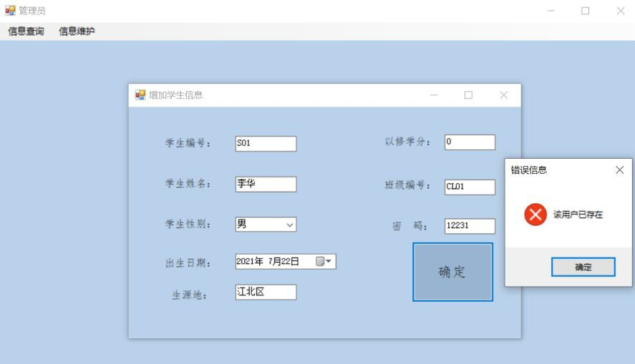Click the 出生日期 label
Viewport: 635px width, 364px height.
coord(188,263)
